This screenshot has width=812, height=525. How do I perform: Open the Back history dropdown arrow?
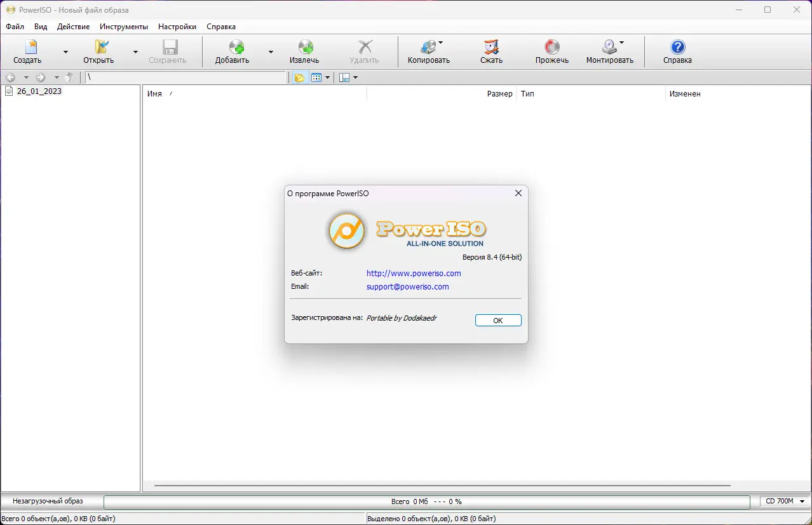26,77
